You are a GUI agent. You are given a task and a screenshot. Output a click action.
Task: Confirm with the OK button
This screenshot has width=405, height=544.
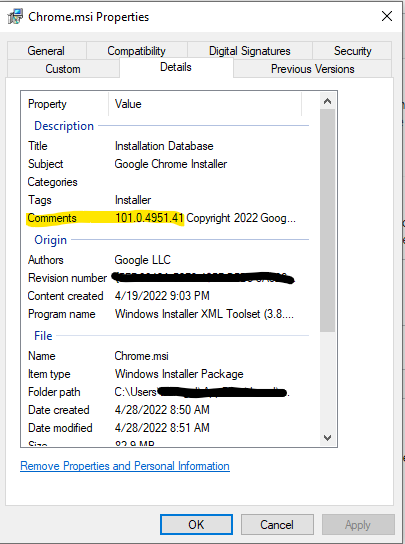pyautogui.click(x=196, y=524)
